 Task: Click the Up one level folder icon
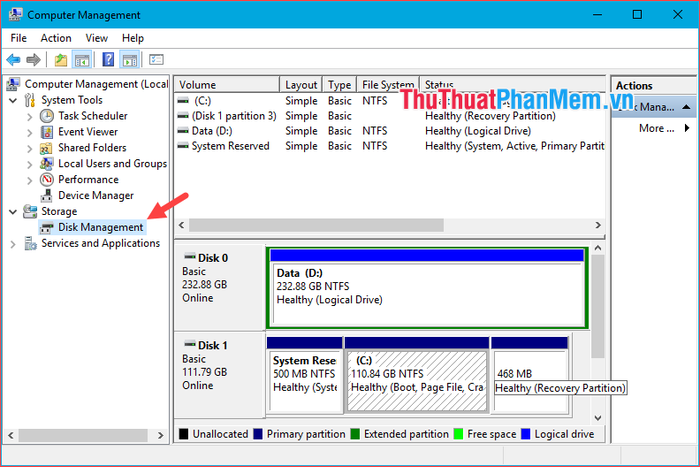point(60,59)
